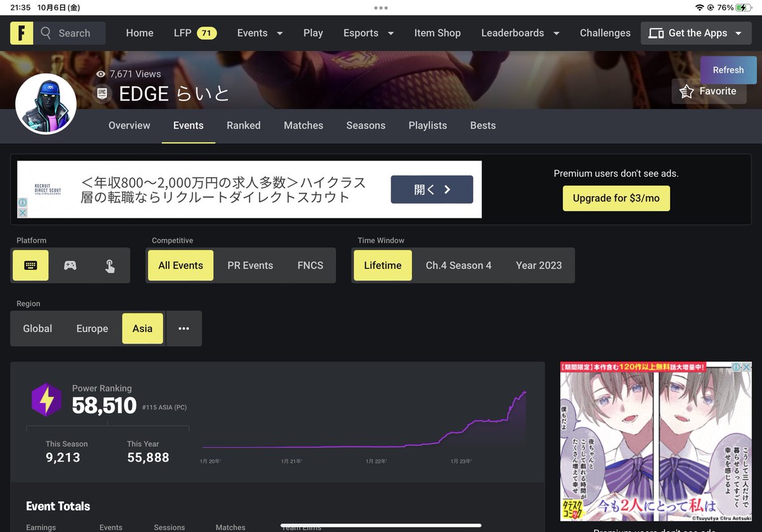Viewport: 762px width, 532px height.
Task: Click the views eye icon
Action: click(x=101, y=74)
